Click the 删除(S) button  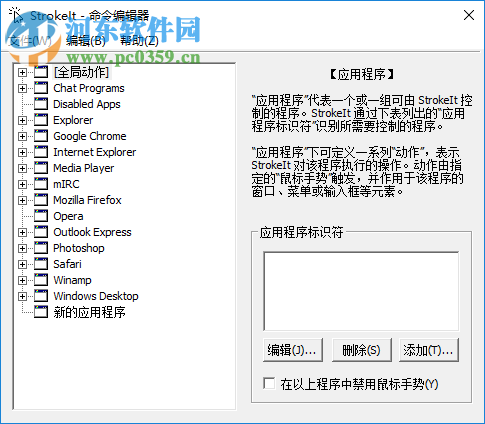362,350
